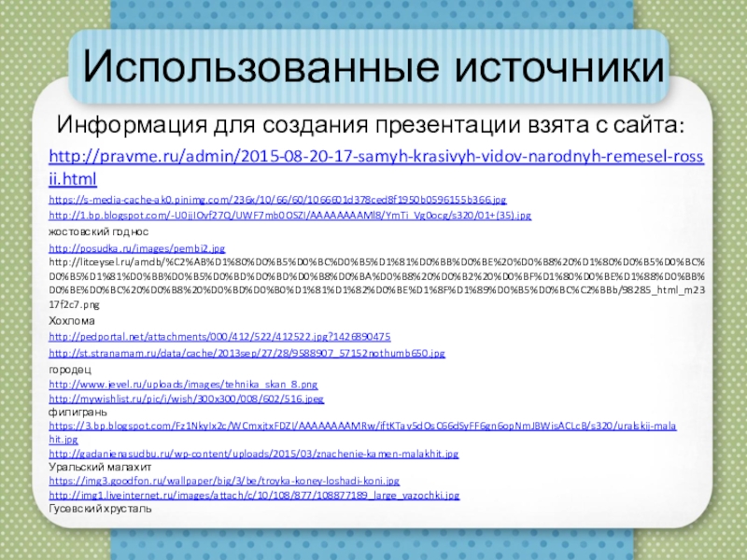Click the label 'Уральский малахит'
Image resolution: width=747 pixels, height=560 pixels.
tap(100, 467)
